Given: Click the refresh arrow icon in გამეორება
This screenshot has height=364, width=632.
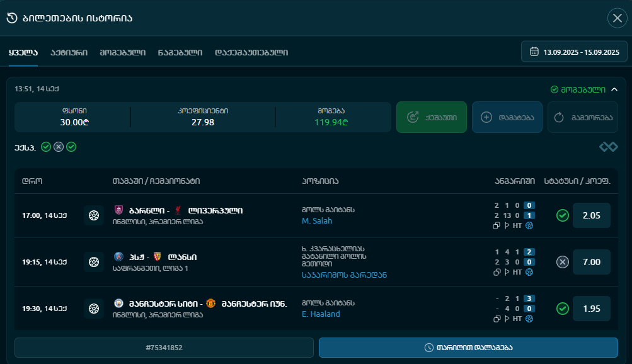Looking at the screenshot, I should pyautogui.click(x=559, y=117).
